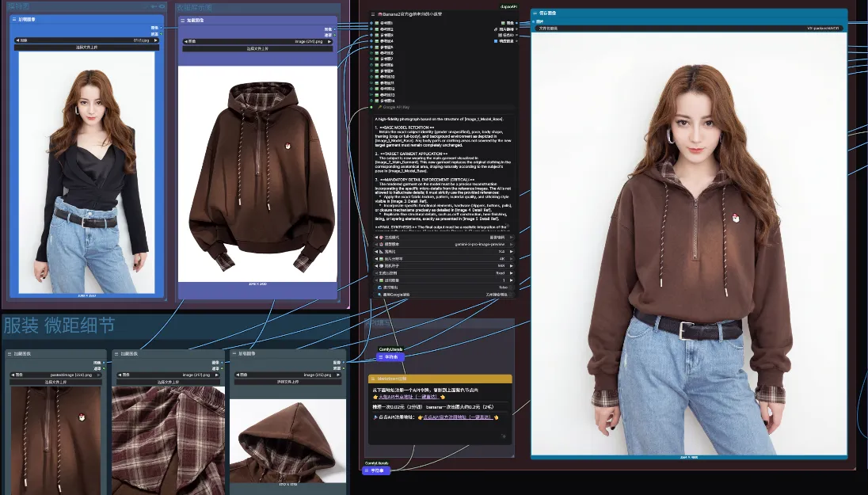The height and width of the screenshot is (495, 868).
Task: Click the Markdown note node's header icon
Action: pyautogui.click(x=373, y=379)
